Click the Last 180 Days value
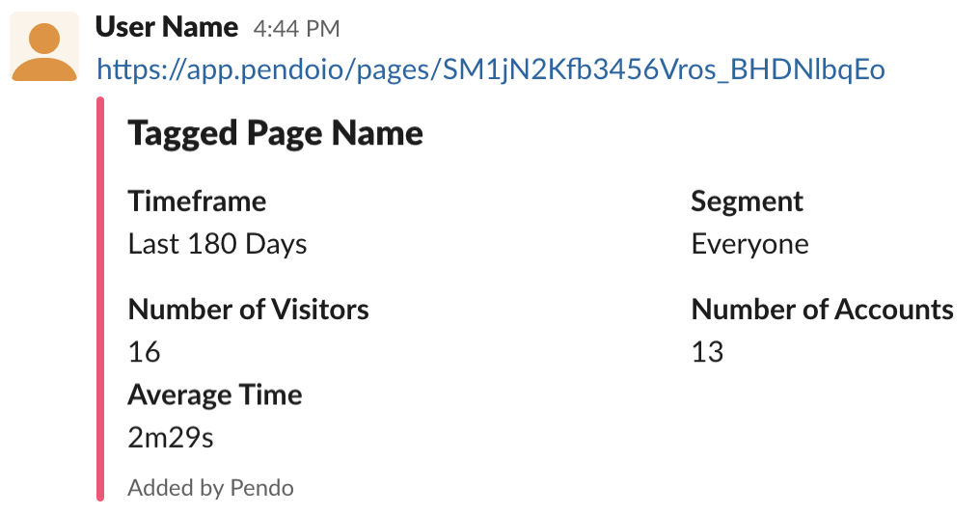This screenshot has width=980, height=515. [217, 244]
